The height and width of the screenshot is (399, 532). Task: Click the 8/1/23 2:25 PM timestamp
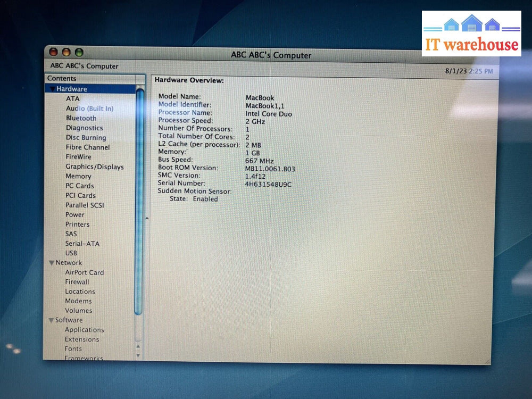(469, 71)
